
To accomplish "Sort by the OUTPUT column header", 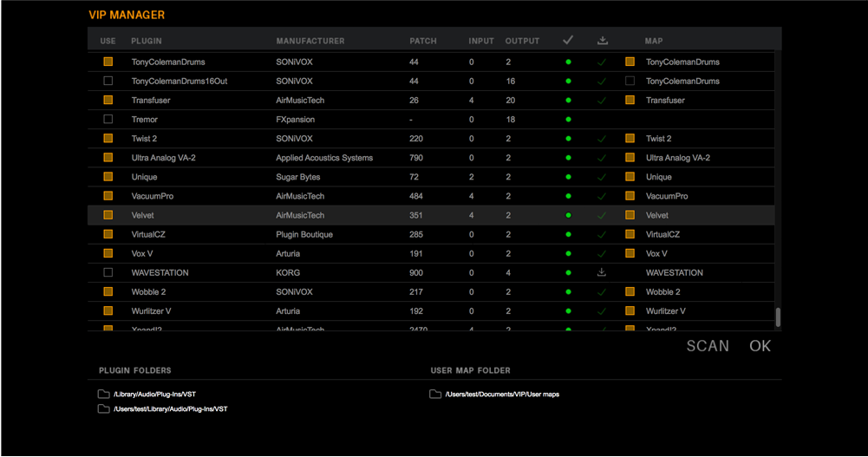I will 522,41.
